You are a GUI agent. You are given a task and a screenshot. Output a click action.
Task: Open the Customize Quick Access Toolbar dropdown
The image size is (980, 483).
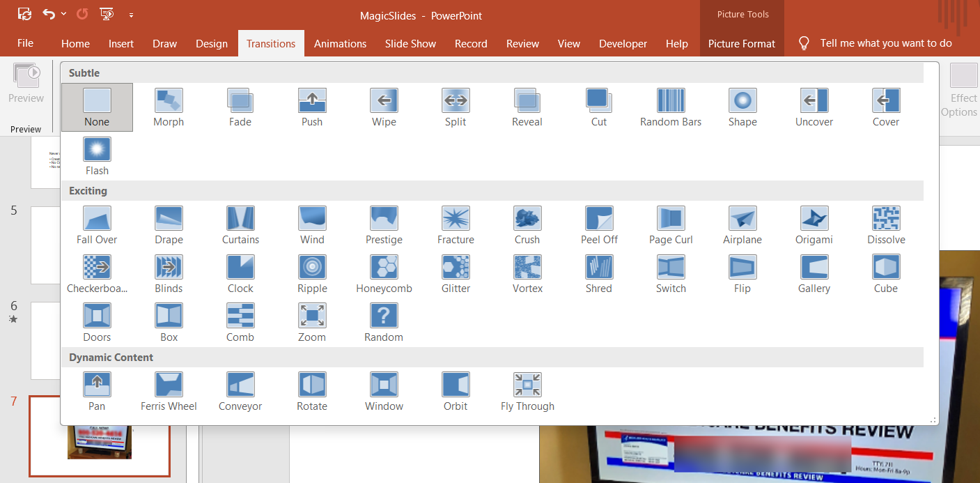pos(132,15)
